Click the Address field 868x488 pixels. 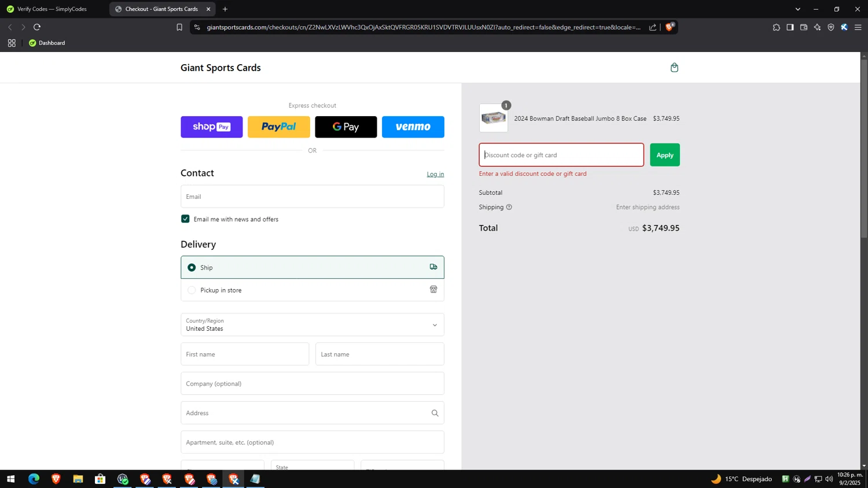pyautogui.click(x=312, y=413)
